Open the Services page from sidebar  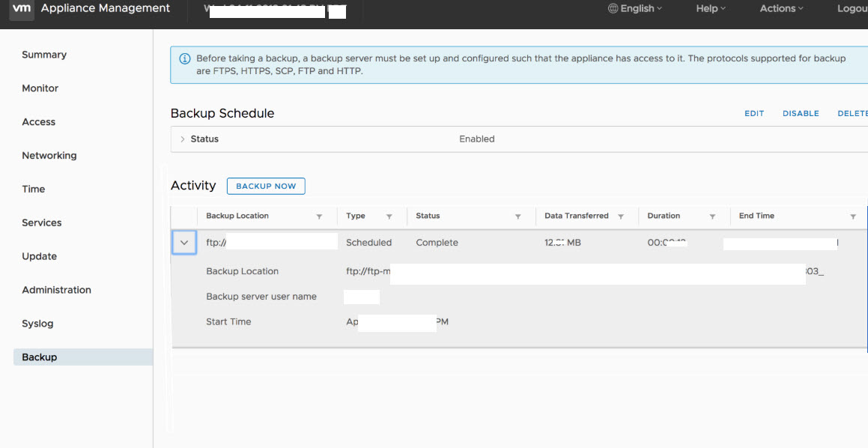pos(42,223)
